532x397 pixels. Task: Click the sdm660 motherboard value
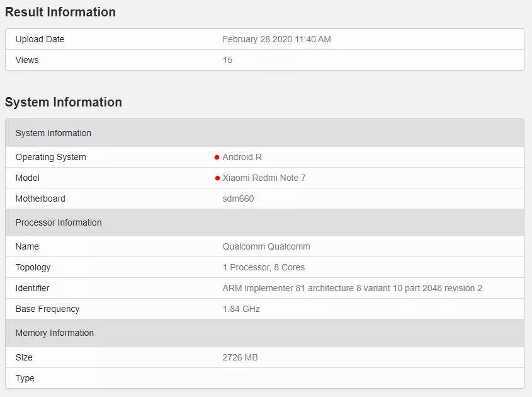(x=238, y=198)
